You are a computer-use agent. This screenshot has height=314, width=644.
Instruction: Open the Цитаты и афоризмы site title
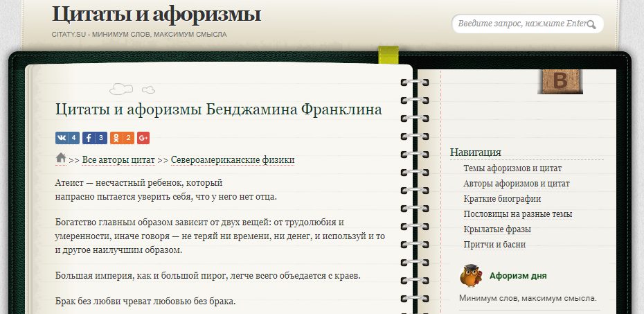[156, 14]
